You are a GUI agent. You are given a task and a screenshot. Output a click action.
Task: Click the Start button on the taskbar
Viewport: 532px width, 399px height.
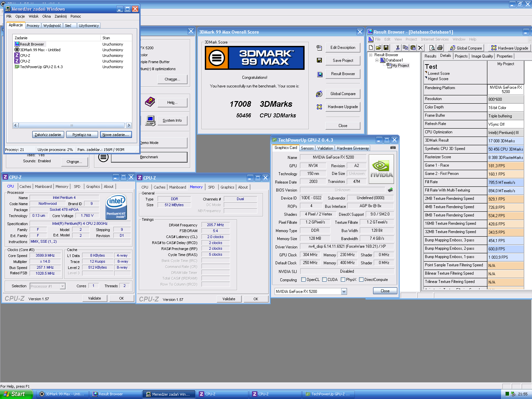click(x=16, y=394)
